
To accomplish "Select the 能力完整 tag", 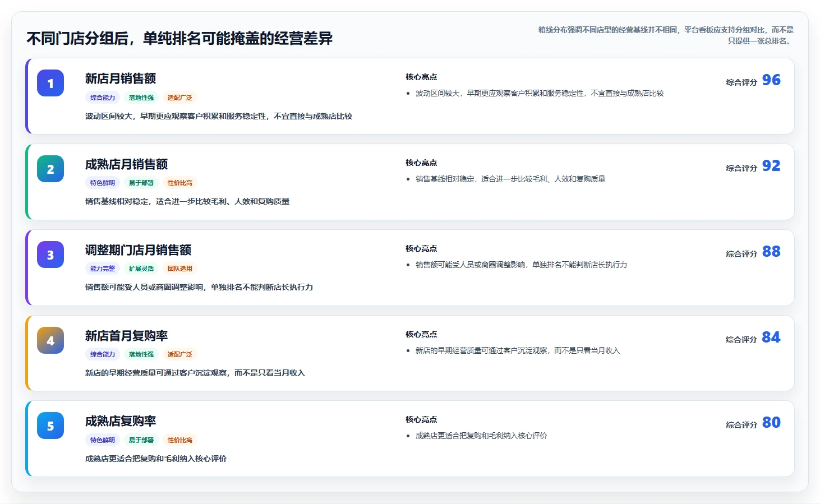I will (103, 269).
